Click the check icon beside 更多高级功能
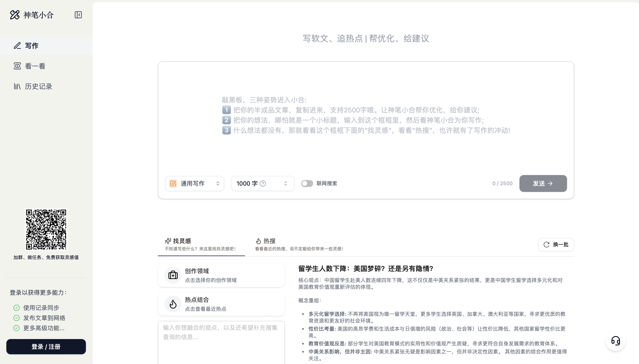This screenshot has width=639, height=364. point(17,328)
